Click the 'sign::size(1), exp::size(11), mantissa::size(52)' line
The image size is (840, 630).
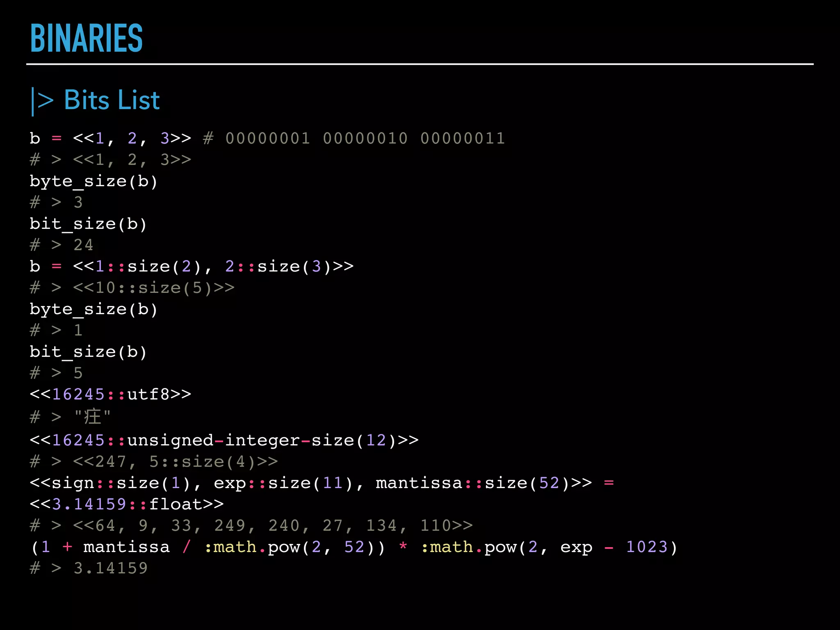[x=322, y=483]
